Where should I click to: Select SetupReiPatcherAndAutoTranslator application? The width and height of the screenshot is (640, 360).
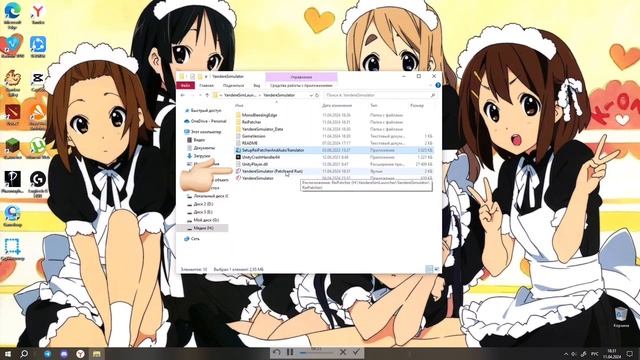[334, 150]
